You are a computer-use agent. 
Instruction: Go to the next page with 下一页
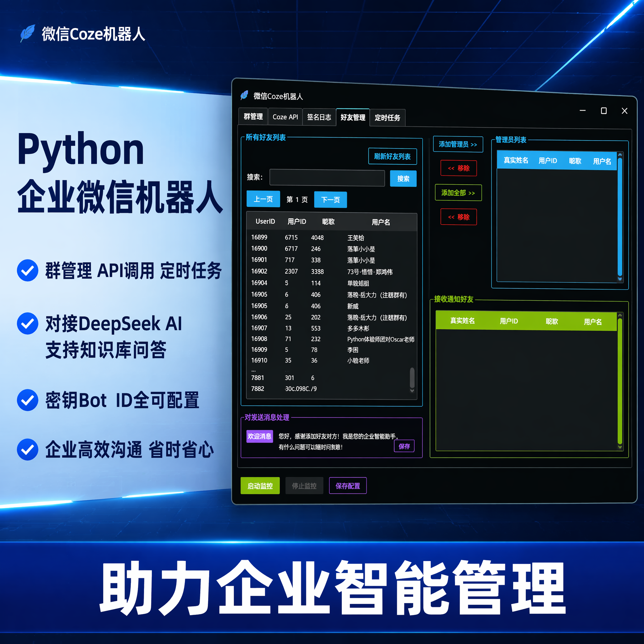click(x=330, y=200)
